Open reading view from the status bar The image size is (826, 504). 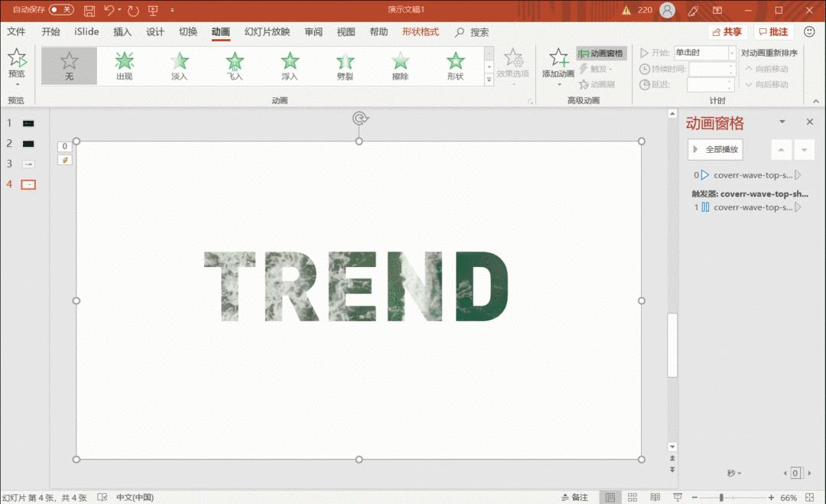pyautogui.click(x=655, y=497)
